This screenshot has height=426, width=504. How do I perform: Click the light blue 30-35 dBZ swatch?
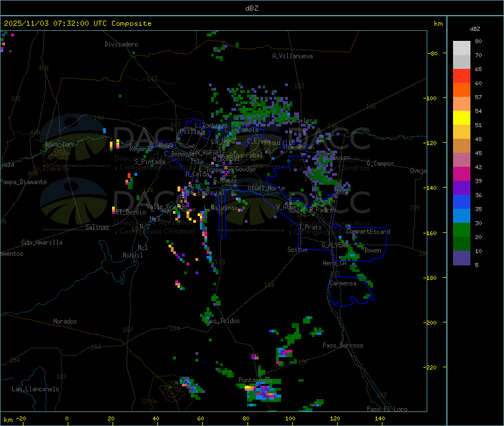(x=461, y=216)
